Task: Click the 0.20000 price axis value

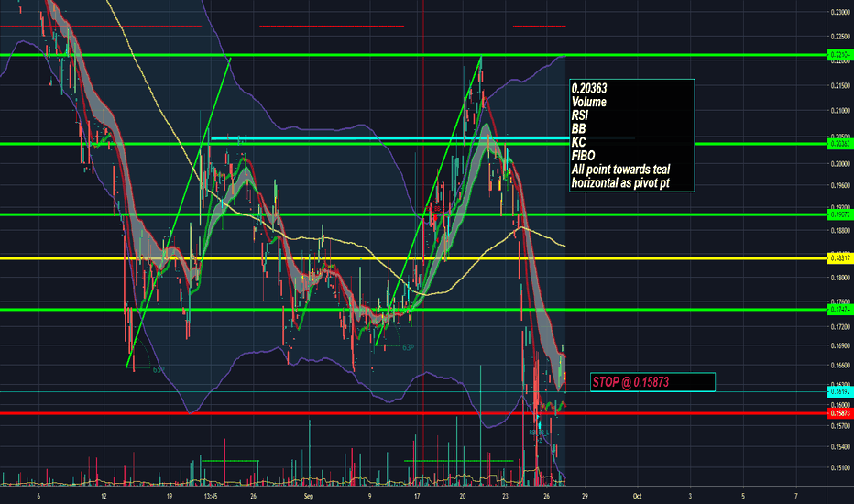Action: point(840,163)
